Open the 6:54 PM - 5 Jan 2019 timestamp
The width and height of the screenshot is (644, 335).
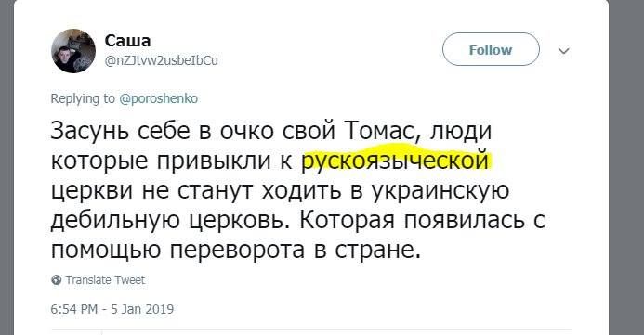tap(112, 309)
